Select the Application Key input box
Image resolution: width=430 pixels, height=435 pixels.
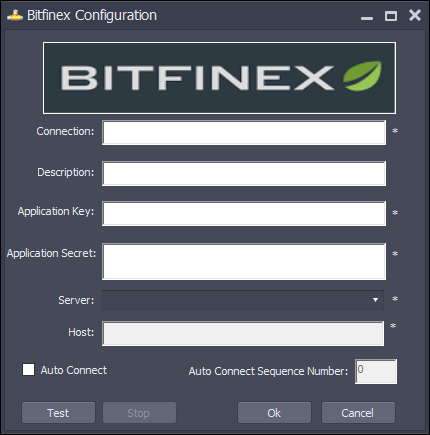tap(244, 213)
